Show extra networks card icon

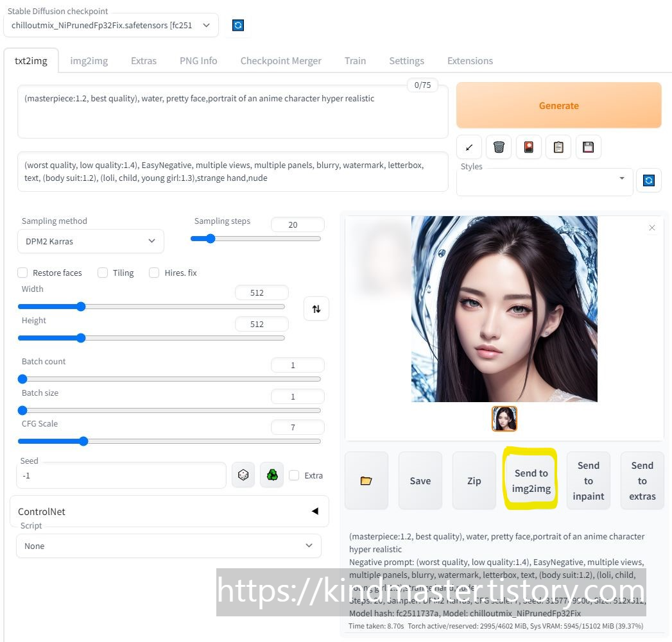529,148
